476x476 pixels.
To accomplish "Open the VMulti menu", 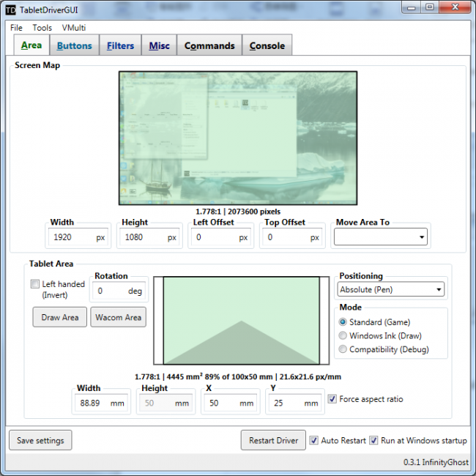I will [x=74, y=28].
